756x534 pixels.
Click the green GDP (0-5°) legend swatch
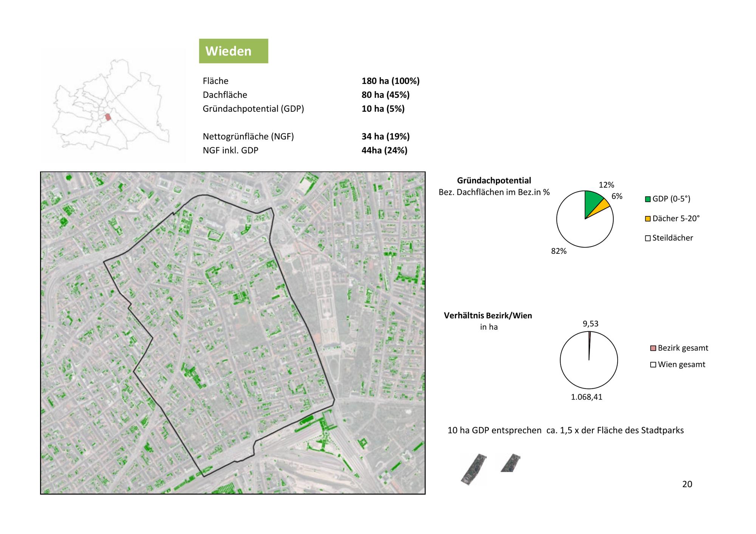click(648, 199)
